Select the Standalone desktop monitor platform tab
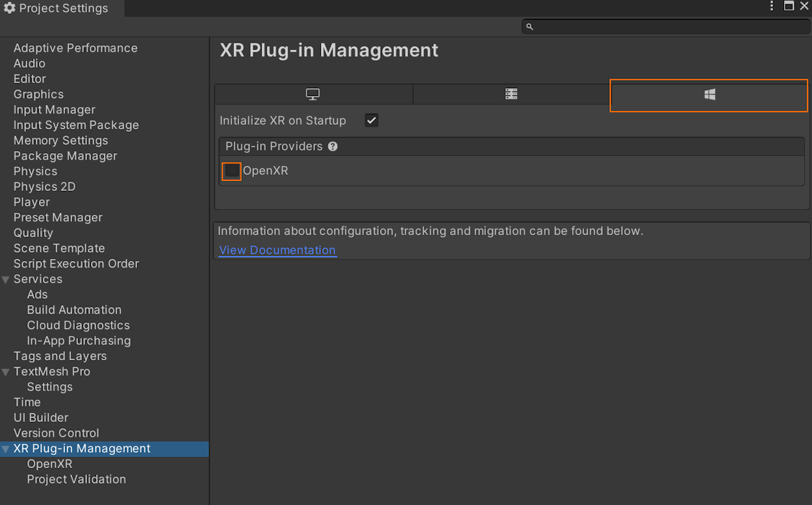The image size is (812, 505). coord(313,94)
